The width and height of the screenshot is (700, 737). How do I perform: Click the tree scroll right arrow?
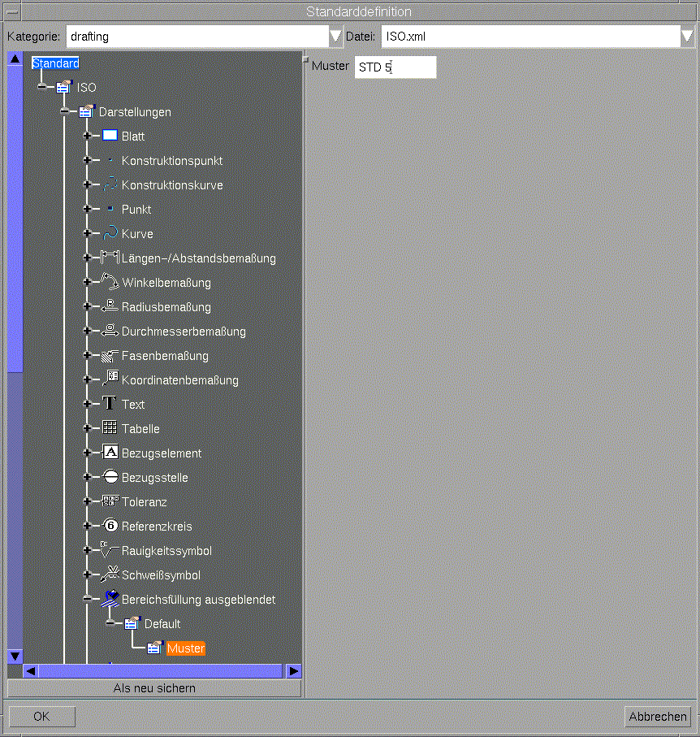(294, 670)
